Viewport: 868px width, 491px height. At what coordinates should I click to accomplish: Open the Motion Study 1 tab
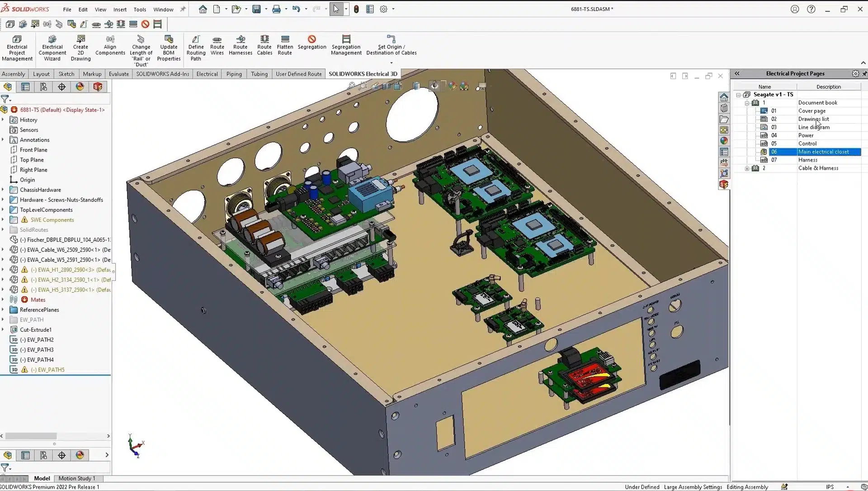[76, 478]
